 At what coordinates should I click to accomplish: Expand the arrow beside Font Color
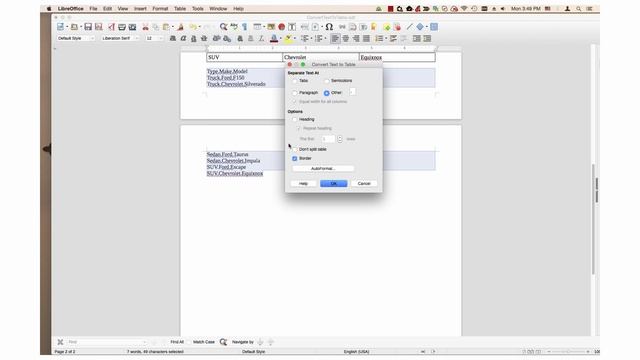[280, 38]
